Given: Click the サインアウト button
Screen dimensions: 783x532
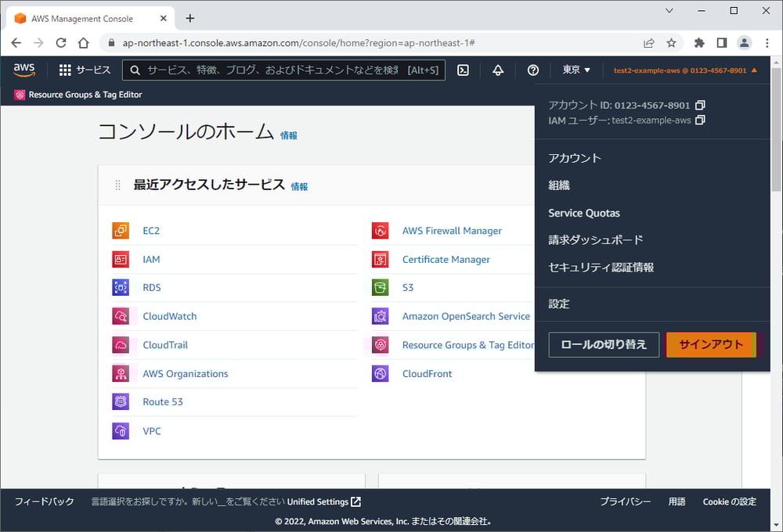Looking at the screenshot, I should click(711, 344).
